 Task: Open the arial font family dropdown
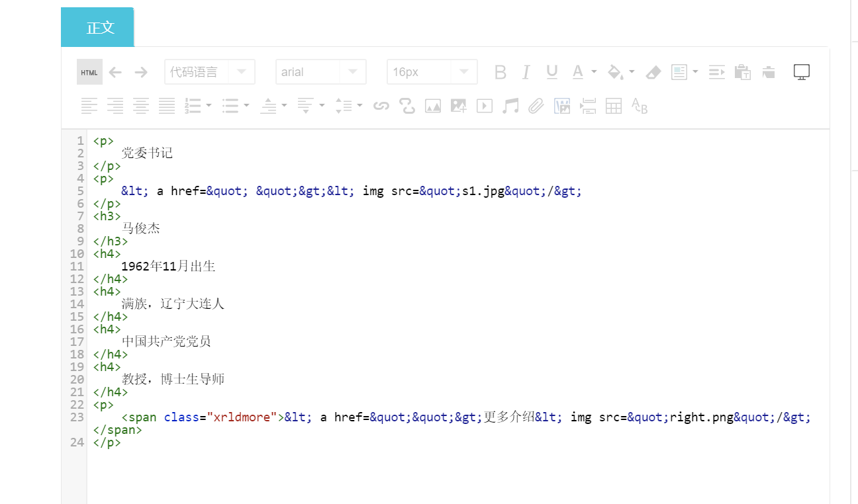[321, 72]
